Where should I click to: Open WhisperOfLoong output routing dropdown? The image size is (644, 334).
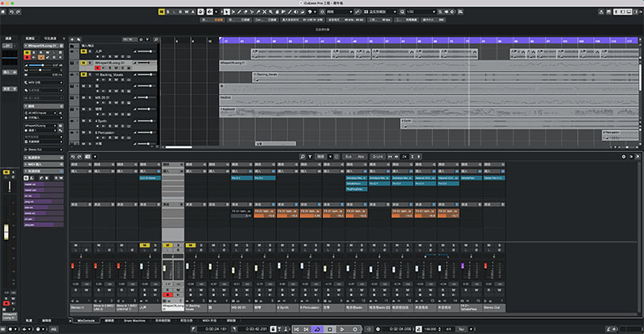click(x=41, y=126)
